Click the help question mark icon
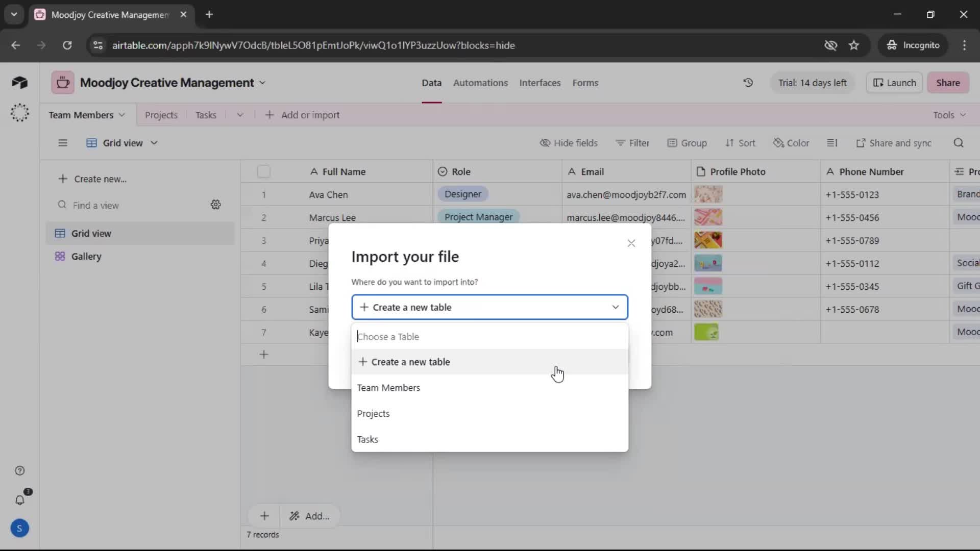This screenshot has width=980, height=551. 19,471
